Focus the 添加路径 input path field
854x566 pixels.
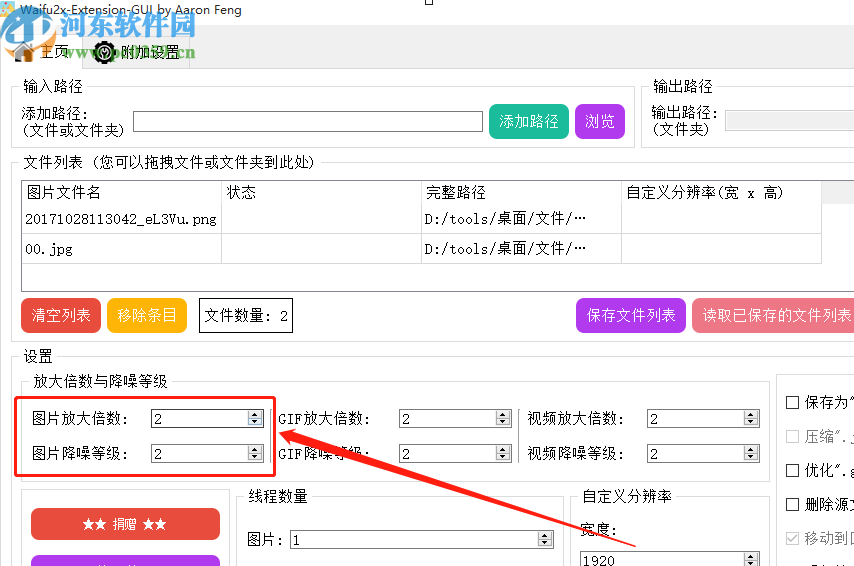click(308, 121)
